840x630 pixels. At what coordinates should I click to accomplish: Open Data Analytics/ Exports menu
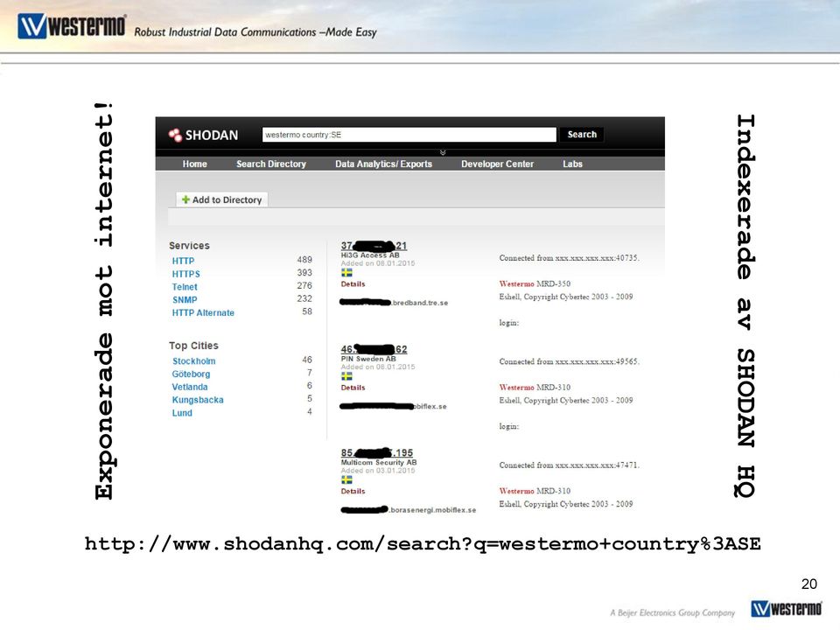click(x=383, y=164)
